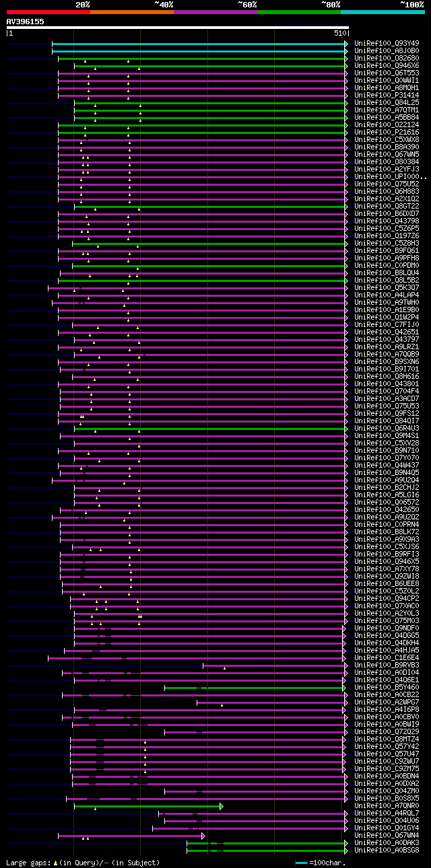This screenshot has width=431, height=868.
Task: Click last entry UniRef100_A0BSG8
Action: (x=387, y=850)
